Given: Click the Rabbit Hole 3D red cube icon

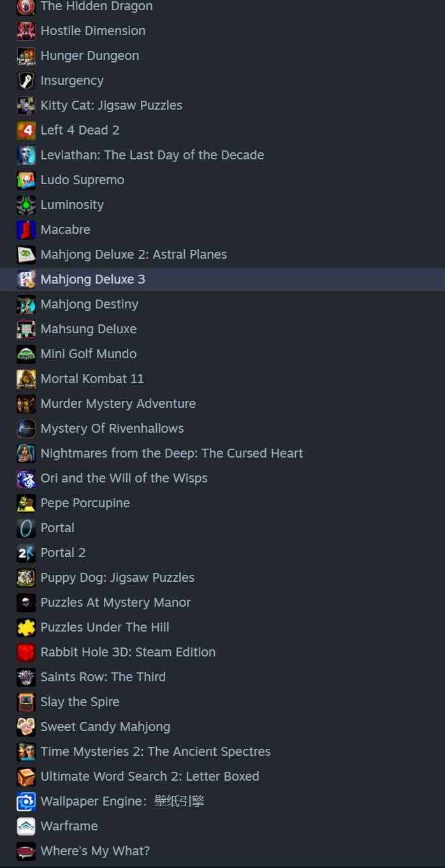Looking at the screenshot, I should point(26,653).
